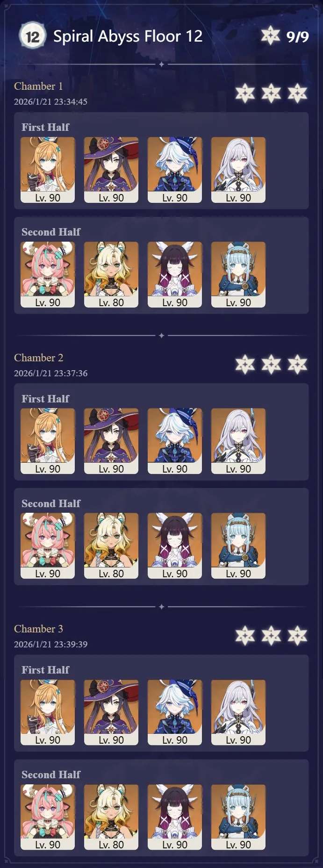
Task: Click the 9/9 total star icon
Action: point(270,36)
